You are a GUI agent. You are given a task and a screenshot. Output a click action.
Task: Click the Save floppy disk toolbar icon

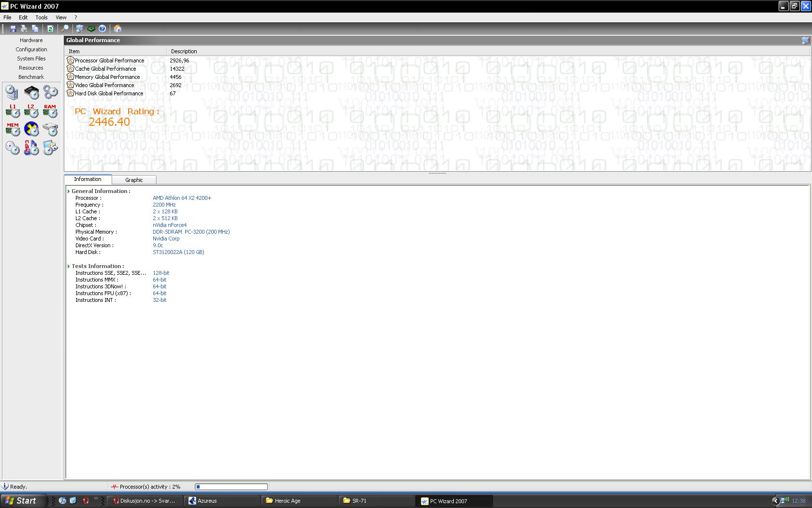click(13, 29)
